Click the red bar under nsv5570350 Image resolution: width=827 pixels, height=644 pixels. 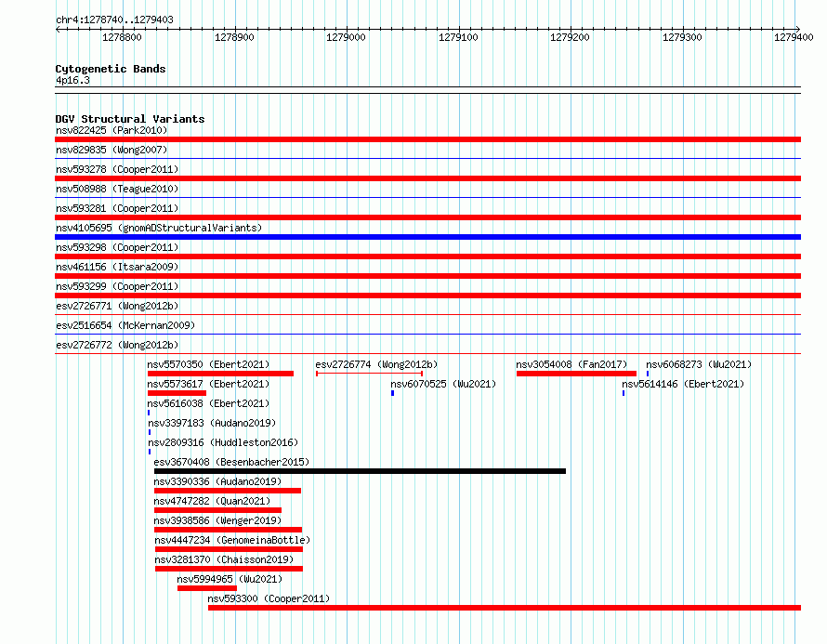click(220, 374)
